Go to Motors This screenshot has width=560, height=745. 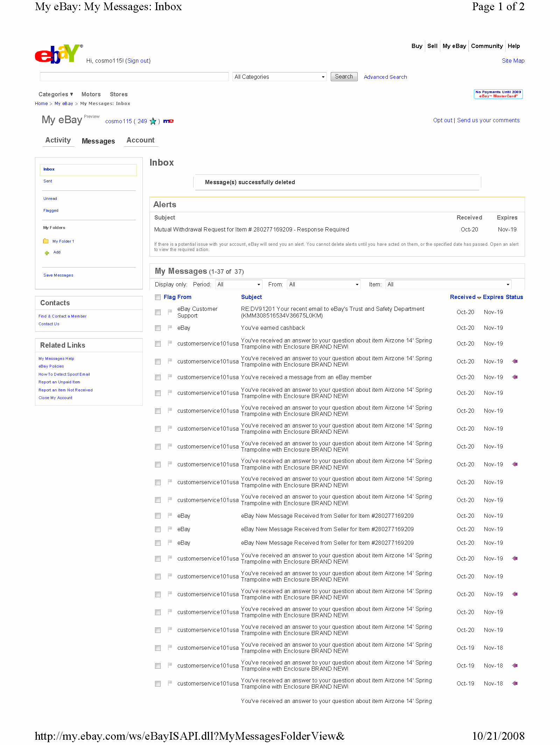(91, 94)
